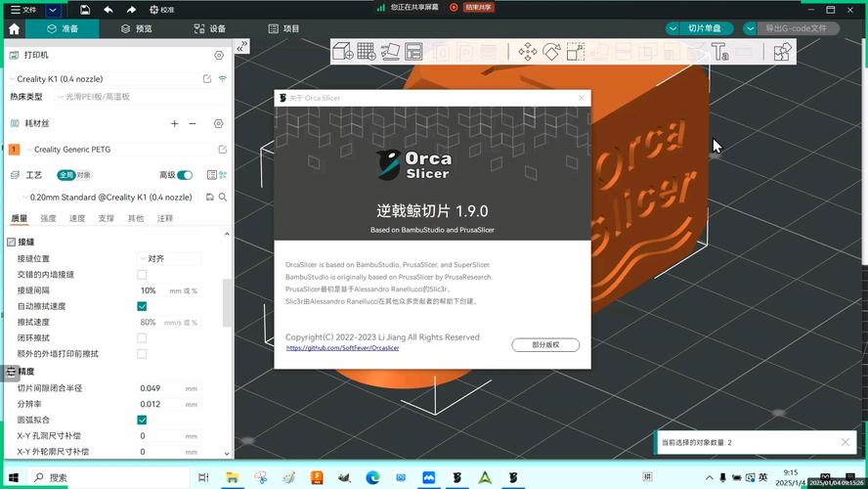Image resolution: width=868 pixels, height=489 pixels.
Task: Select the Rotate tool in the toolbar
Action: (551, 52)
